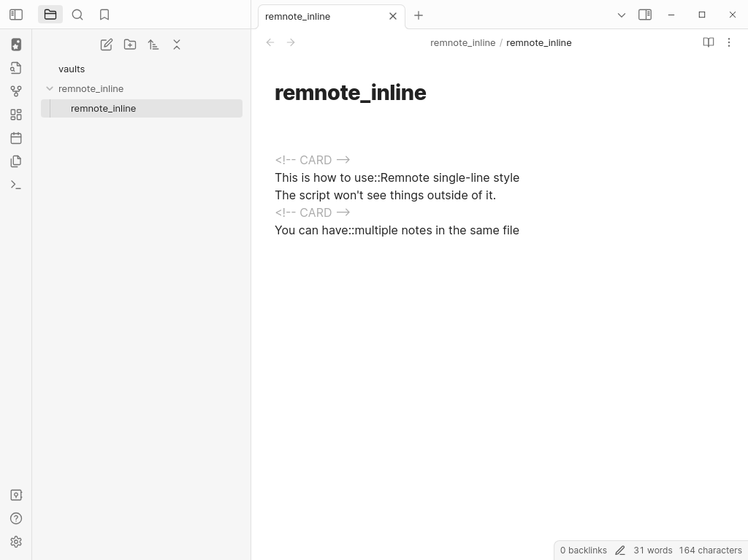Collapse the remnote_inline folder
Viewport: 748px width, 560px height.
50,88
